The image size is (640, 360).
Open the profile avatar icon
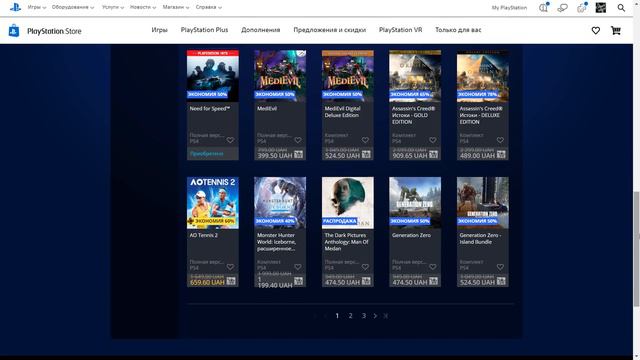(600, 7)
